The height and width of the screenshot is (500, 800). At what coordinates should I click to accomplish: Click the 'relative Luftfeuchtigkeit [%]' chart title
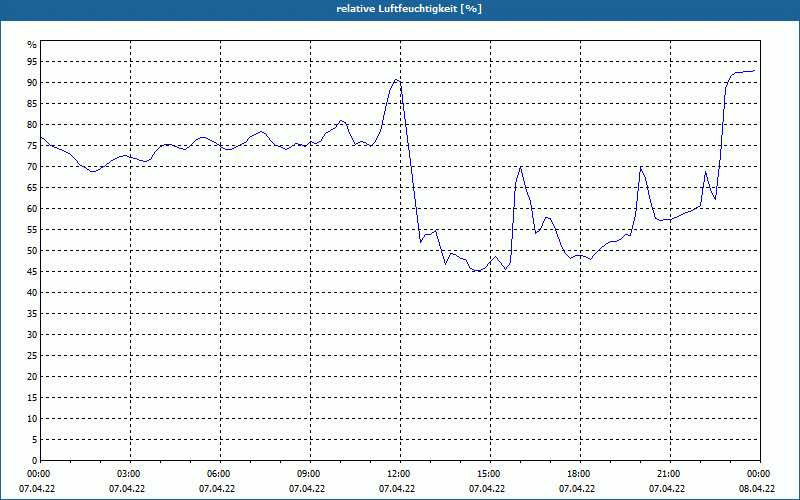409,9
